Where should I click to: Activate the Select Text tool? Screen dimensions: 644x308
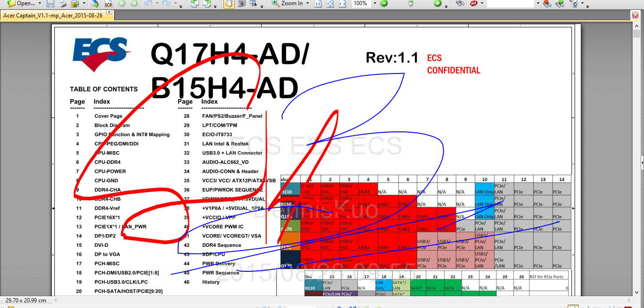point(253,3)
